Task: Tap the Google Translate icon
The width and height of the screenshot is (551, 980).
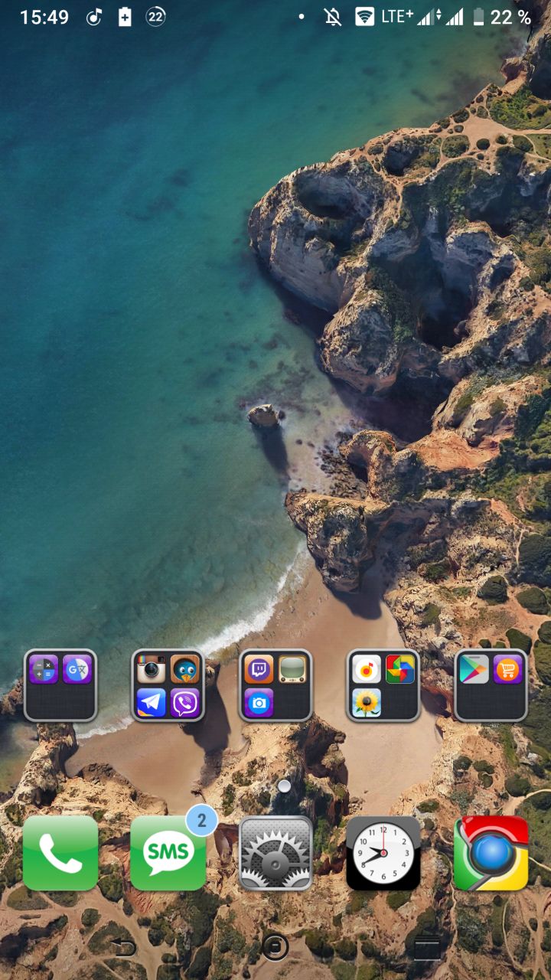Action: (x=77, y=669)
